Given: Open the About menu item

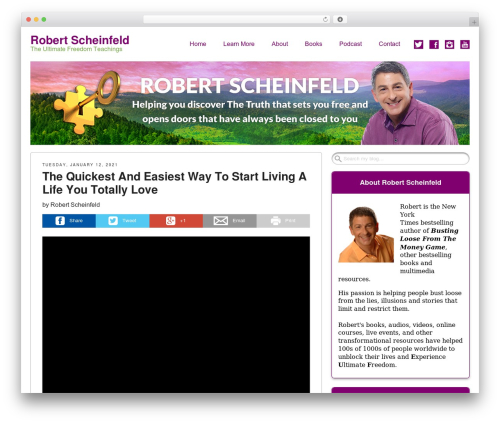Looking at the screenshot, I should (x=280, y=44).
